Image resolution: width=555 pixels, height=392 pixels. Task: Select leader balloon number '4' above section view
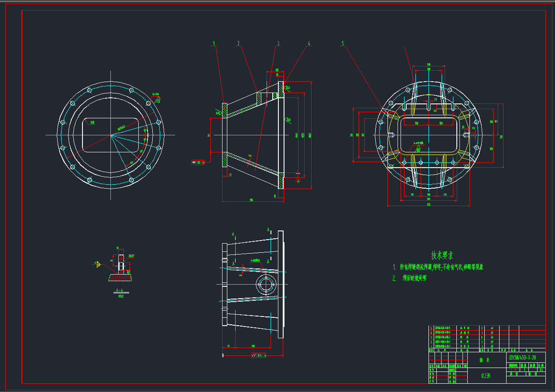[x=309, y=44]
